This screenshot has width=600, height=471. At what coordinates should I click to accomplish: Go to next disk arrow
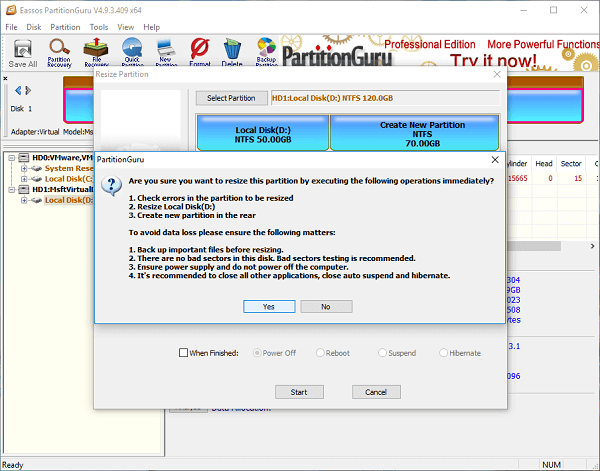coord(28,90)
